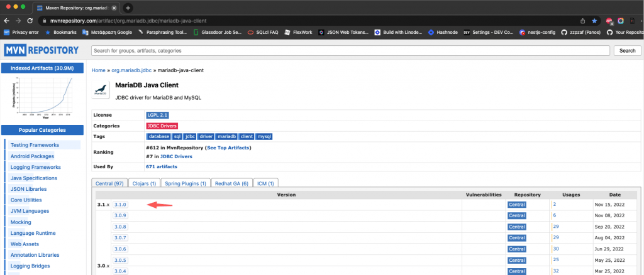644x275 pixels.
Task: Click the bookmark star icon
Action: pyautogui.click(x=594, y=21)
